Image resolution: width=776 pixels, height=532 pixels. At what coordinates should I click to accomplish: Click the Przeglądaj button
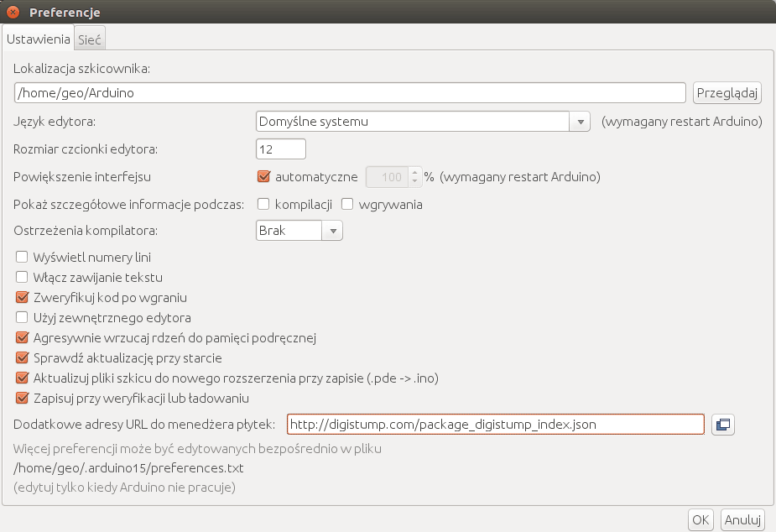tap(727, 92)
